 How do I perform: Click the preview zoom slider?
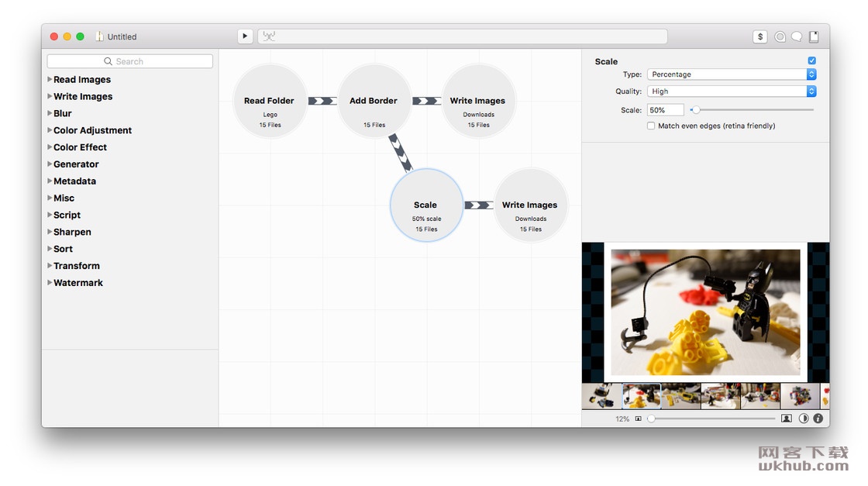click(711, 419)
